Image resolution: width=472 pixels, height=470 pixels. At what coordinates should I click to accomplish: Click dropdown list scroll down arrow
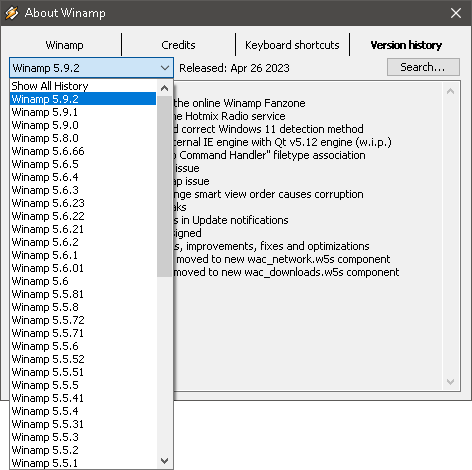pyautogui.click(x=164, y=461)
